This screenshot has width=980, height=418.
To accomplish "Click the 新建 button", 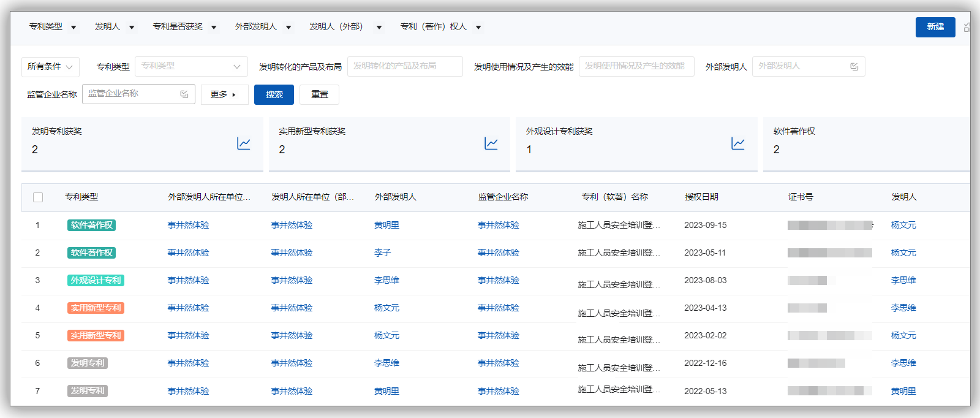I will [x=935, y=27].
